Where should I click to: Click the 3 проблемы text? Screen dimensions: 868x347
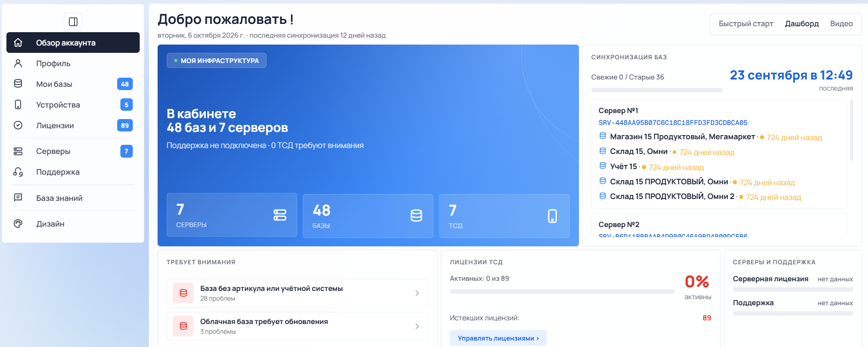pyautogui.click(x=218, y=332)
